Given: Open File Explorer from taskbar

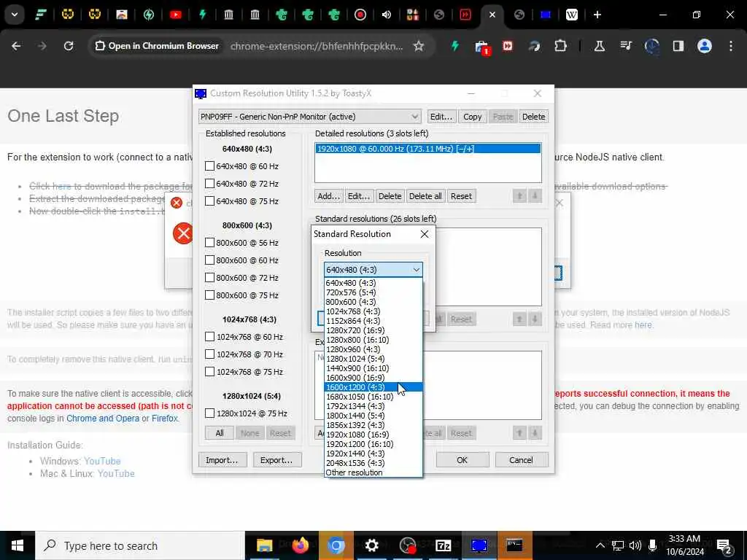Looking at the screenshot, I should (x=264, y=545).
